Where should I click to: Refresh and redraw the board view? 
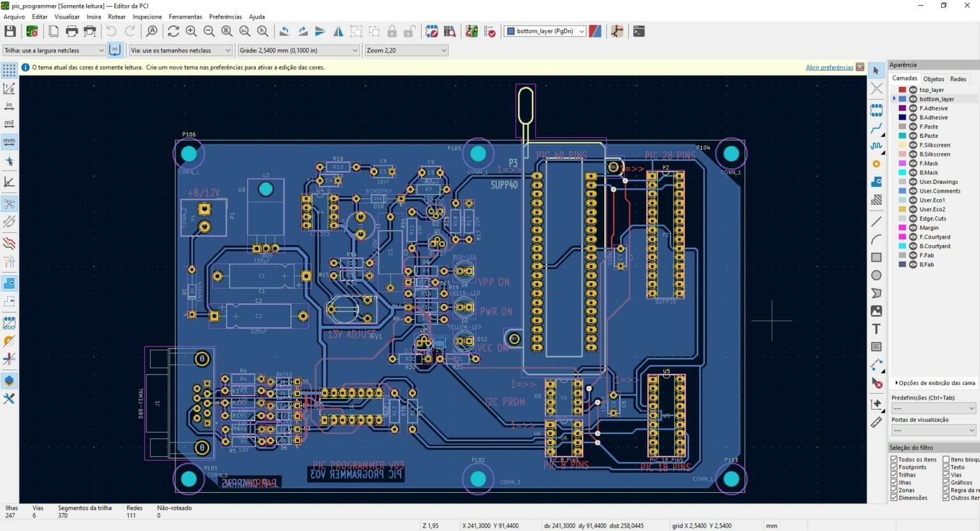coord(173,31)
